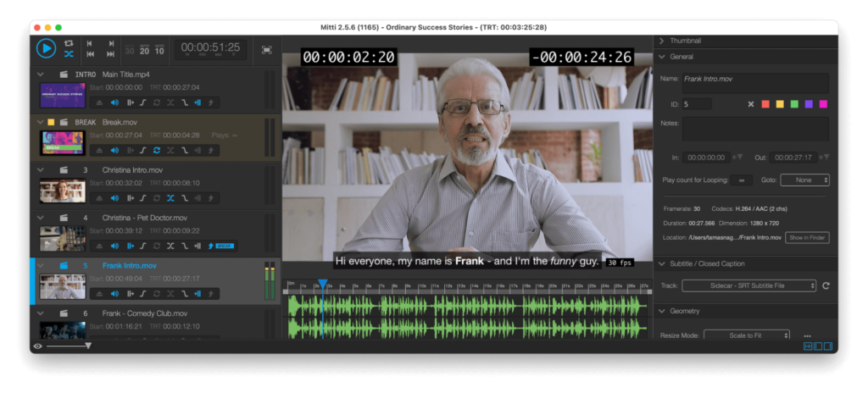The height and width of the screenshot is (393, 868).
Task: Open the Goto dropdown set to None
Action: pos(805,180)
